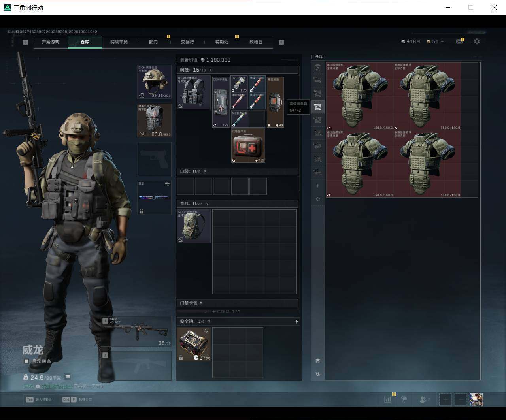Click the pocket section help question mark
Screen dimensions: 506x420
pos(205,171)
